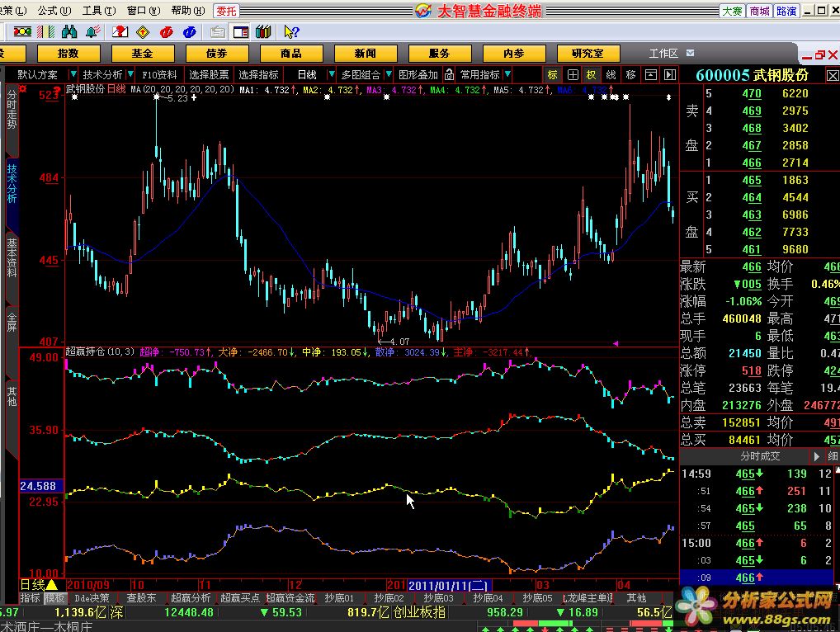
Task: Open the 默认方案 dropdown arrow
Action: coord(73,74)
